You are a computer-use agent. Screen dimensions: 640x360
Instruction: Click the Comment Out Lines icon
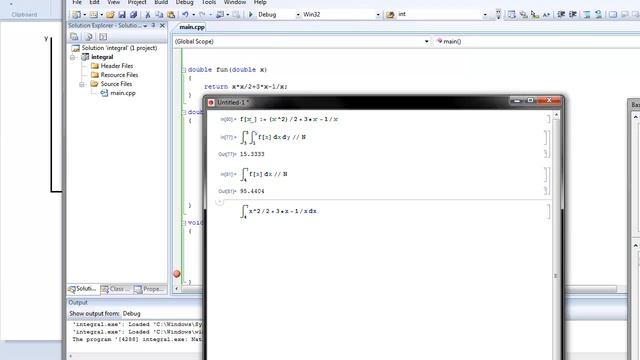tap(587, 15)
